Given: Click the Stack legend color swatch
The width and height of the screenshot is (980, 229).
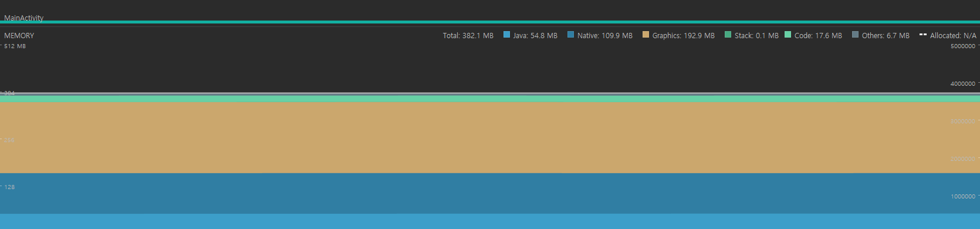Looking at the screenshot, I should click(728, 35).
